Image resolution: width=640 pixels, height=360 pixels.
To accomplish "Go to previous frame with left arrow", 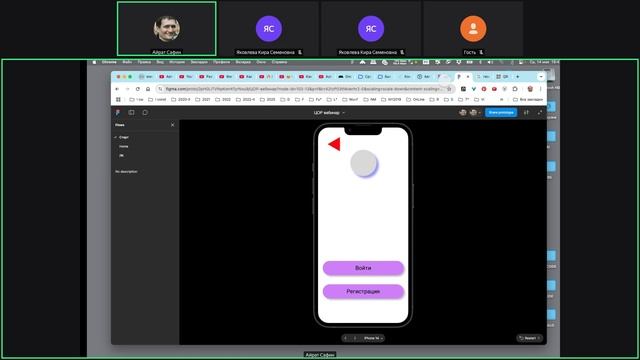I will point(346,338).
